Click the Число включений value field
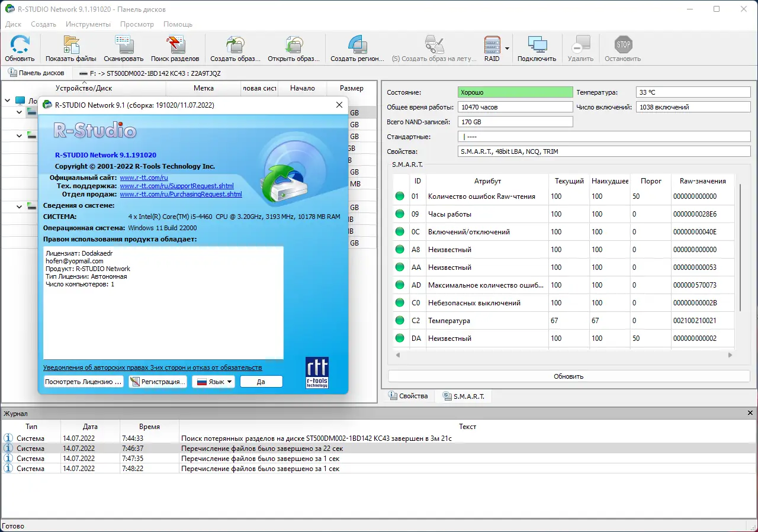The width and height of the screenshot is (758, 532). pos(693,107)
